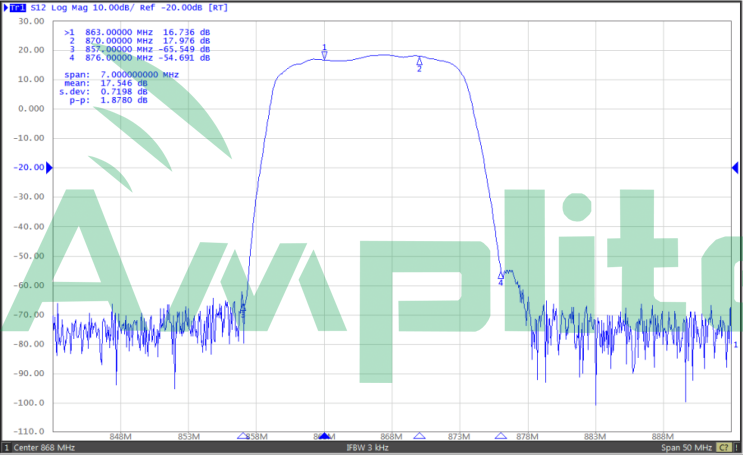Click the right-side reference position arrow

(x=735, y=168)
